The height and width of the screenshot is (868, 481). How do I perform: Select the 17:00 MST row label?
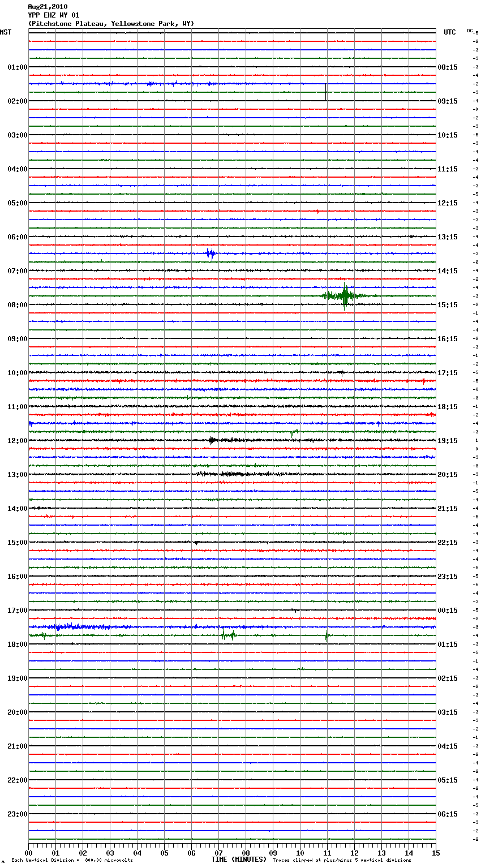18,611
